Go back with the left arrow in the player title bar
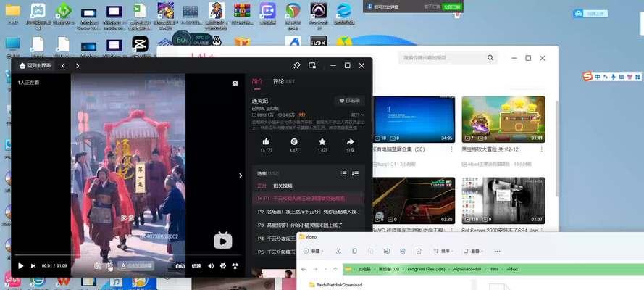This screenshot has height=290, width=644. (x=63, y=66)
